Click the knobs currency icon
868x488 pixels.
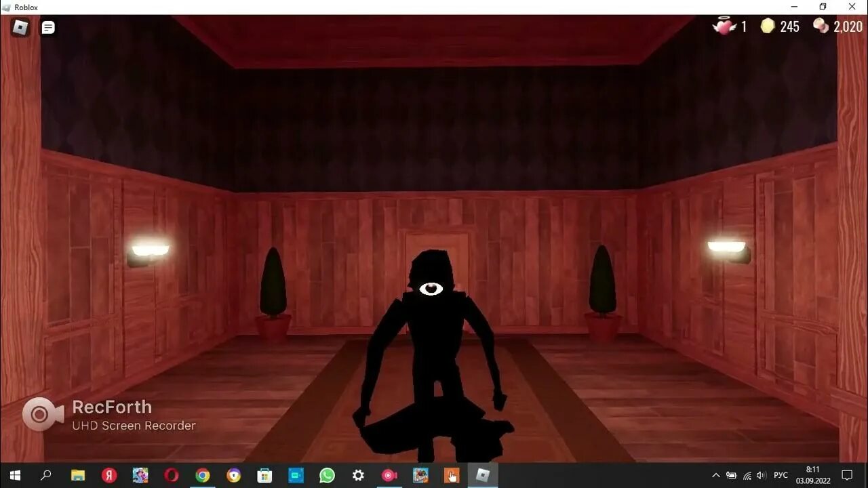[821, 26]
